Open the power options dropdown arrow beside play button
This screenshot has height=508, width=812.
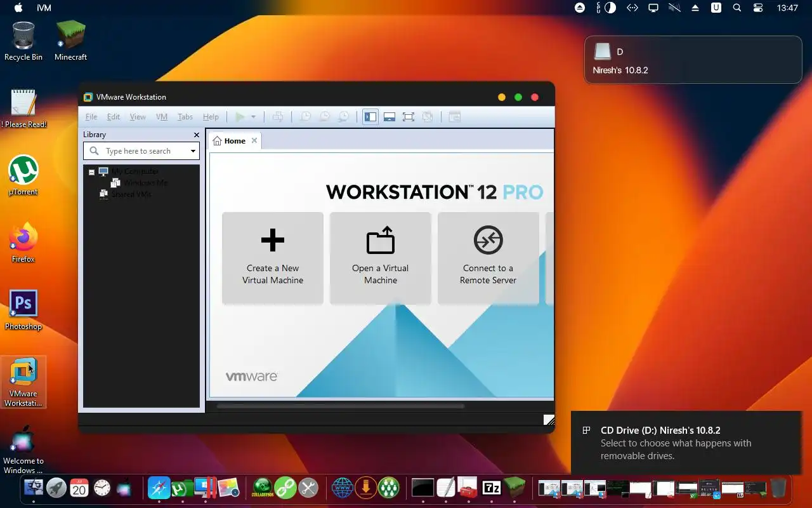[x=253, y=117]
